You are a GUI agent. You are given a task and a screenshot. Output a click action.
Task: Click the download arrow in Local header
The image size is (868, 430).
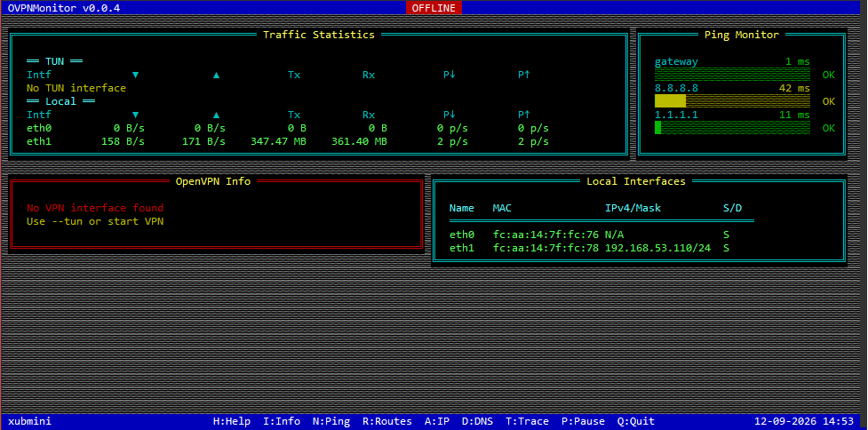pos(136,115)
